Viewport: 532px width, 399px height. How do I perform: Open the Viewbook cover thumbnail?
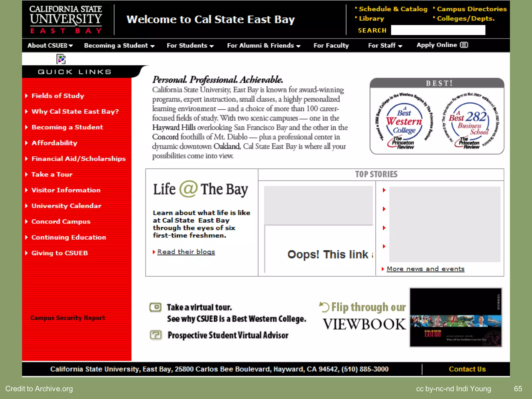pos(456,317)
